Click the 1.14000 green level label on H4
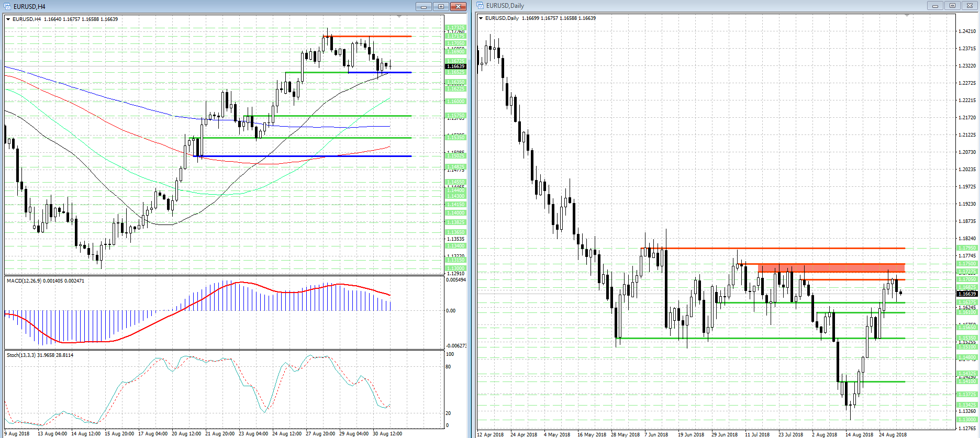This screenshot has width=980, height=438. click(455, 213)
